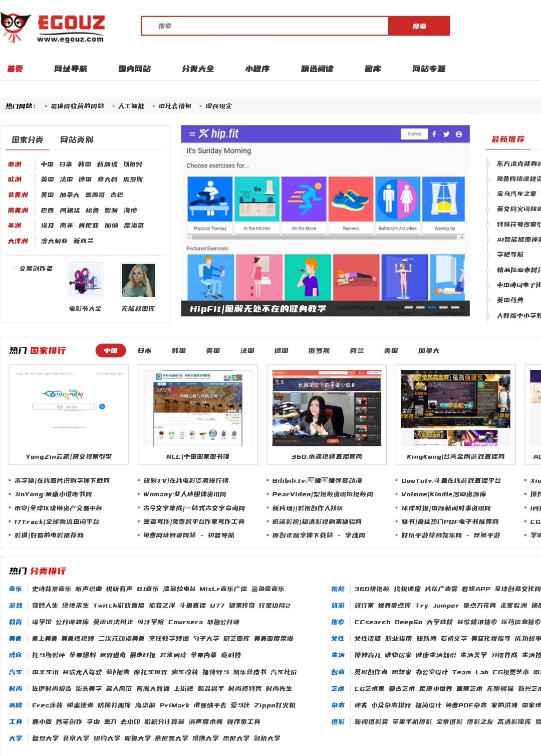Open 网站专题 in the top menu

[x=429, y=69]
